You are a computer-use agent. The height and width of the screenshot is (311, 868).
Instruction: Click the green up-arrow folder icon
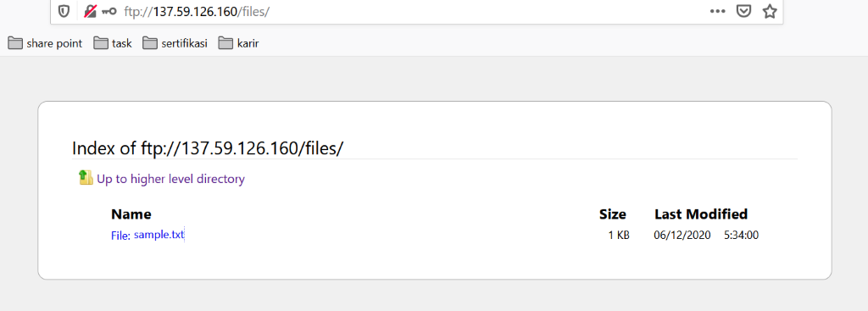click(86, 178)
